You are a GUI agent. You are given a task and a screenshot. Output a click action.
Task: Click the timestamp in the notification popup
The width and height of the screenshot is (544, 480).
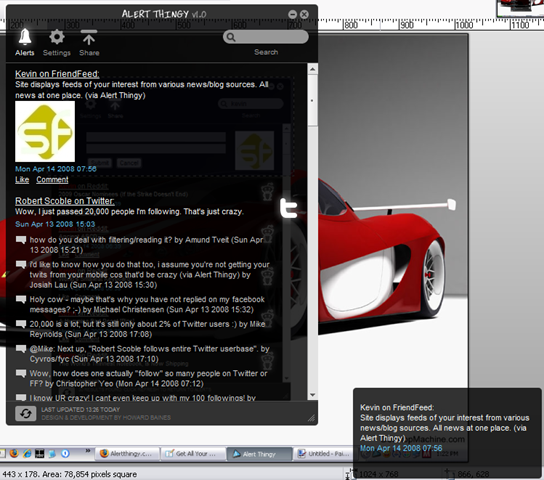tap(401, 448)
